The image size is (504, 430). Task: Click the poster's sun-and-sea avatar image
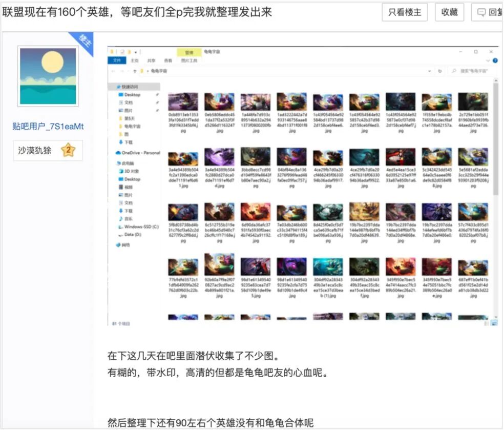pos(48,76)
